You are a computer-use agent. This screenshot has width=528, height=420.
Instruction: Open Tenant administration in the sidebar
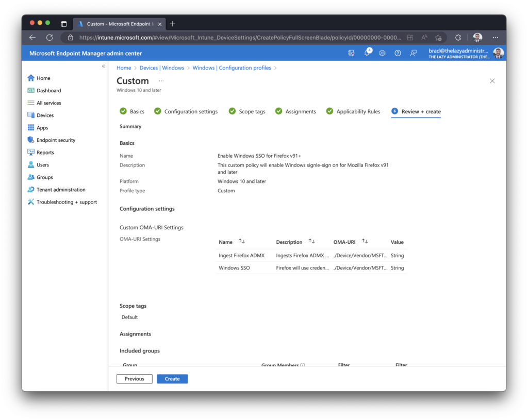click(56, 190)
